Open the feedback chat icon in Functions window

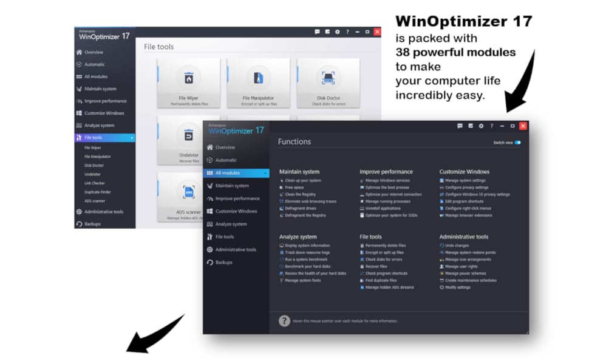pos(460,126)
